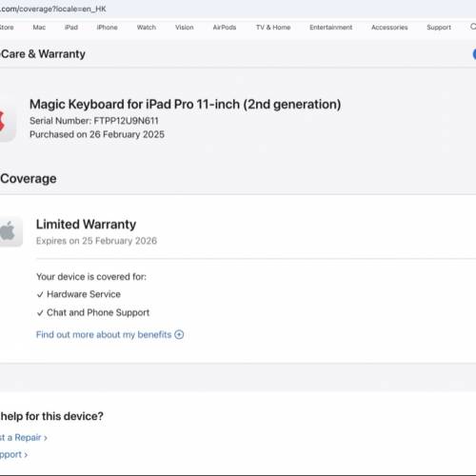
Task: Open the Support navigation menu
Action: (x=439, y=28)
